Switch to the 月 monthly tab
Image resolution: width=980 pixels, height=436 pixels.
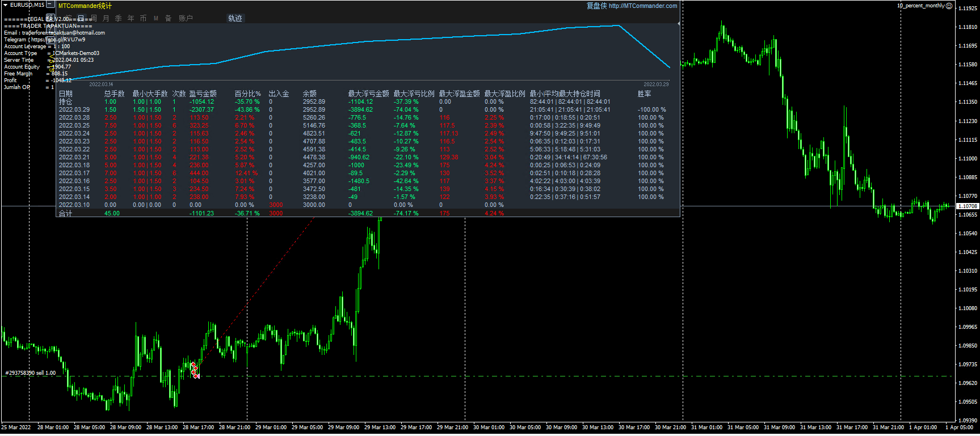(x=106, y=18)
